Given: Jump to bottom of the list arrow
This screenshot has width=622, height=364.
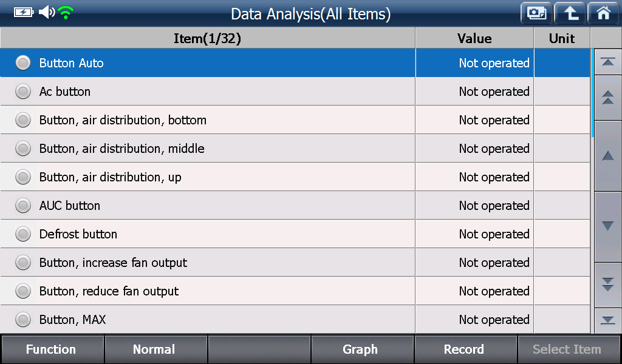Looking at the screenshot, I should (x=607, y=320).
